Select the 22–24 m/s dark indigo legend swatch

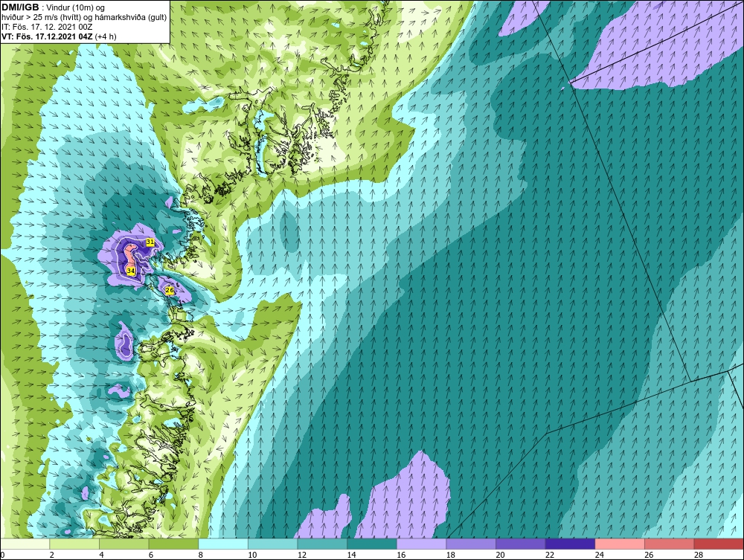(570, 544)
